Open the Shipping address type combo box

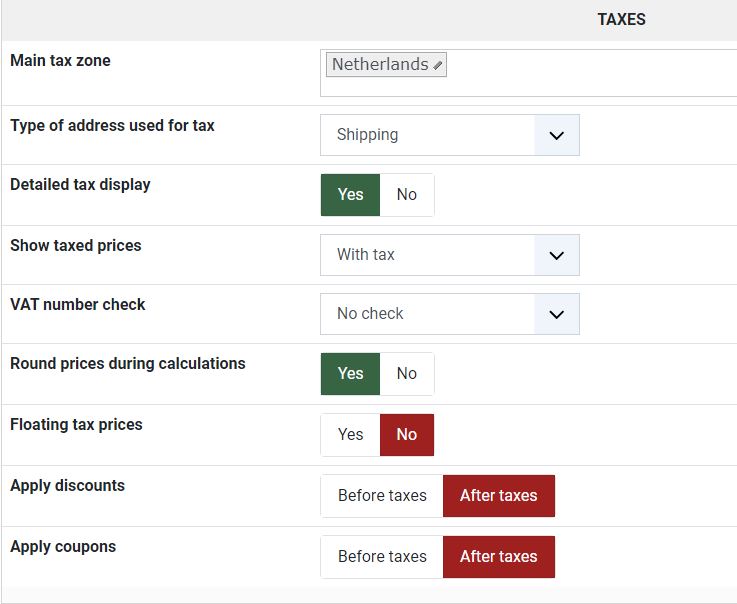(x=427, y=135)
